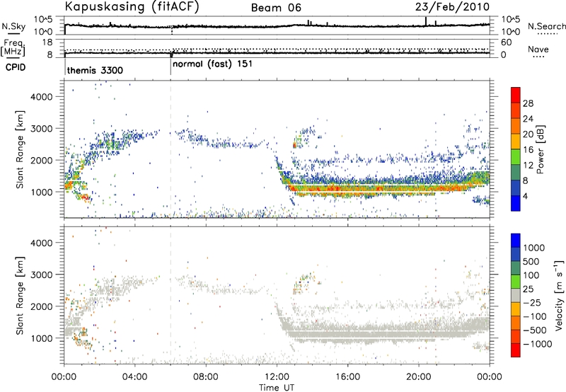The width and height of the screenshot is (566, 392).
Task: Click the 'Time UT' axis label
Action: (277, 388)
